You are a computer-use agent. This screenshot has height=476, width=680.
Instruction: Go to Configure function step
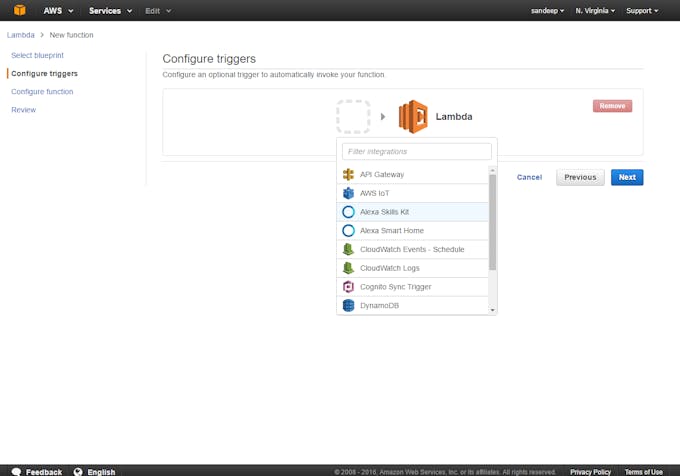(42, 91)
